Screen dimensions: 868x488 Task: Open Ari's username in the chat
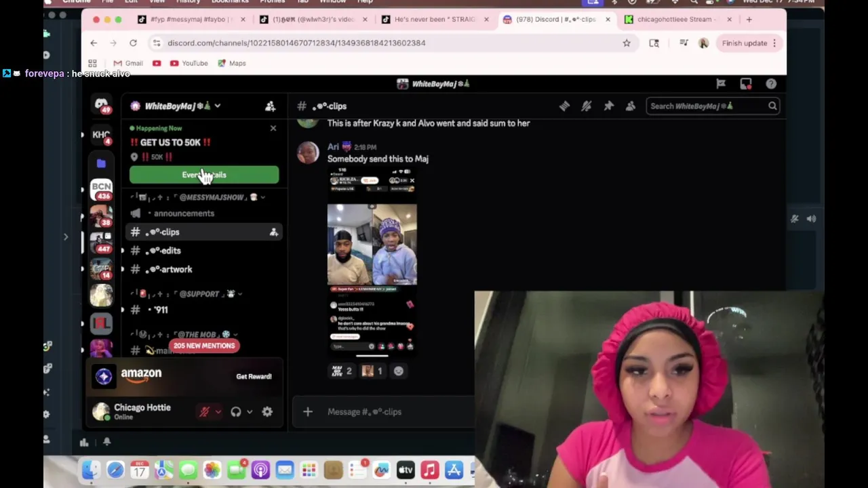click(x=333, y=146)
